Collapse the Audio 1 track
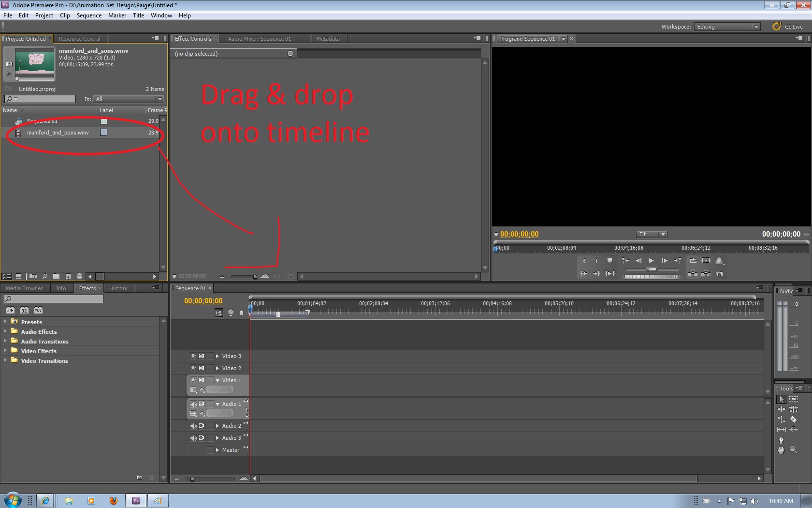The height and width of the screenshot is (508, 812). coord(217,404)
